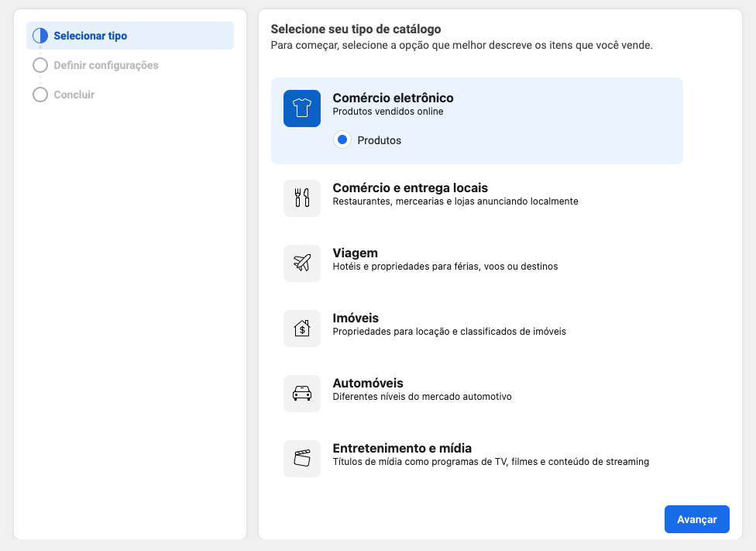The width and height of the screenshot is (756, 551).
Task: Choose the Automóveis catalog type title
Action: (x=368, y=384)
